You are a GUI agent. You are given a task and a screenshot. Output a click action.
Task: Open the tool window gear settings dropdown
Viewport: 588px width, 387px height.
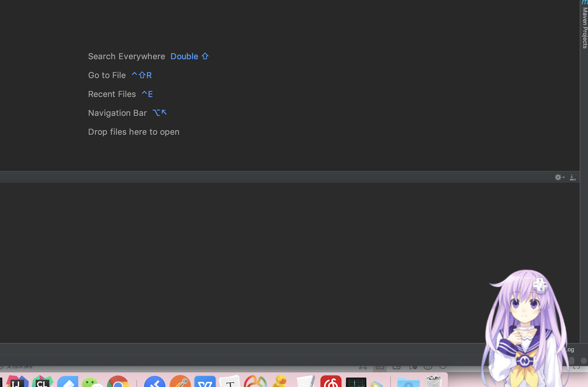pyautogui.click(x=559, y=178)
